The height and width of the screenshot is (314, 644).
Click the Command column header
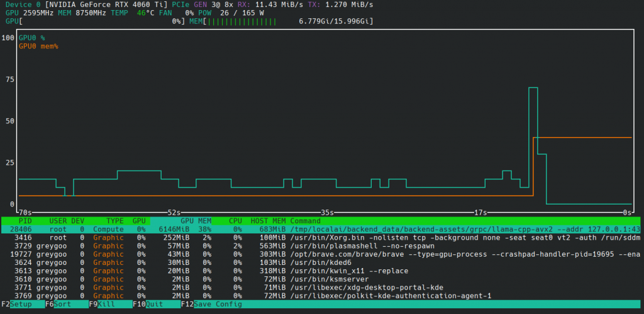pos(305,221)
